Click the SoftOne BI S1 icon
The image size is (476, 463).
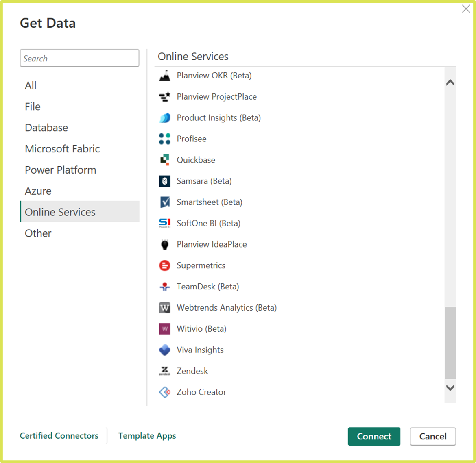(x=164, y=223)
